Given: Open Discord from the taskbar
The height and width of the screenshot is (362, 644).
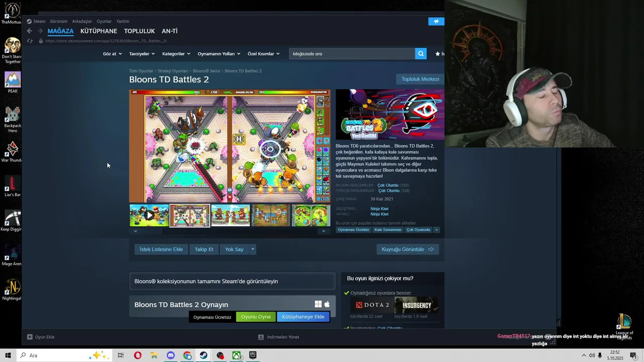Looking at the screenshot, I should (171, 355).
